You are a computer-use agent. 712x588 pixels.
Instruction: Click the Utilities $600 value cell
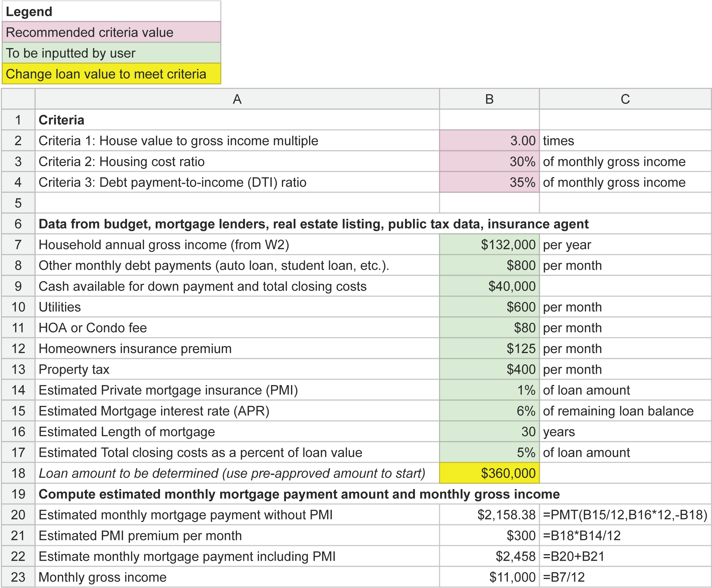tap(489, 307)
